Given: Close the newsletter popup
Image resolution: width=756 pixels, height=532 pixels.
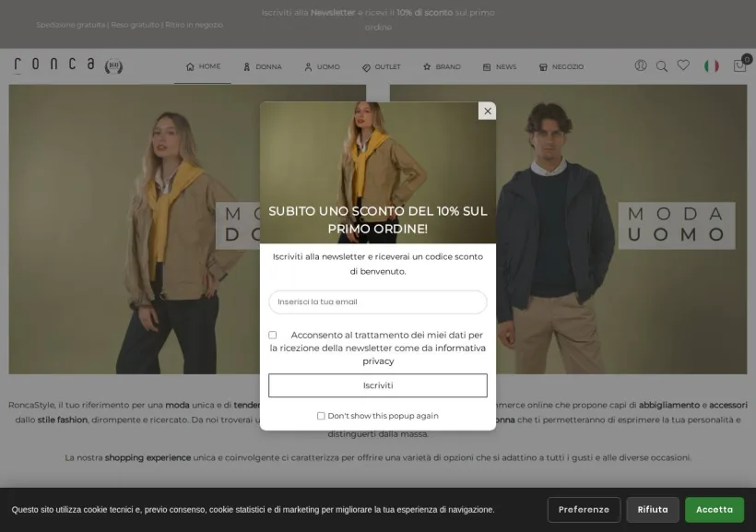Looking at the screenshot, I should point(487,111).
